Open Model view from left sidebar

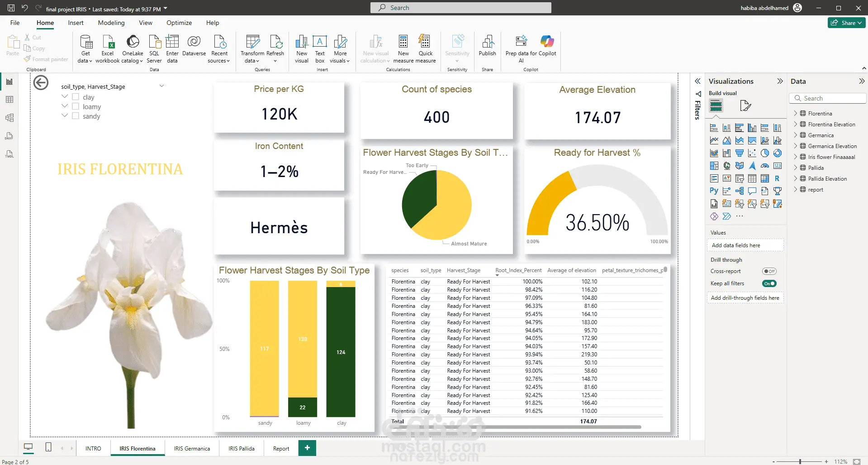click(x=9, y=118)
